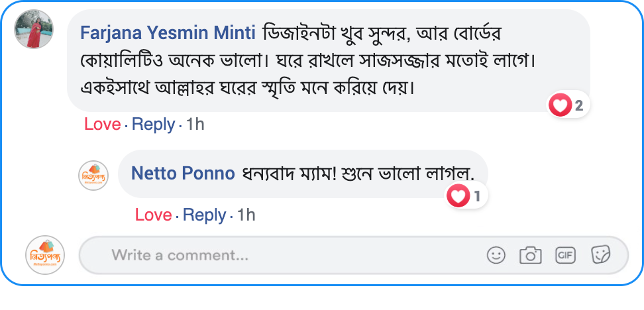The width and height of the screenshot is (644, 310).
Task: Open the GIF picker icon
Action: (x=565, y=255)
